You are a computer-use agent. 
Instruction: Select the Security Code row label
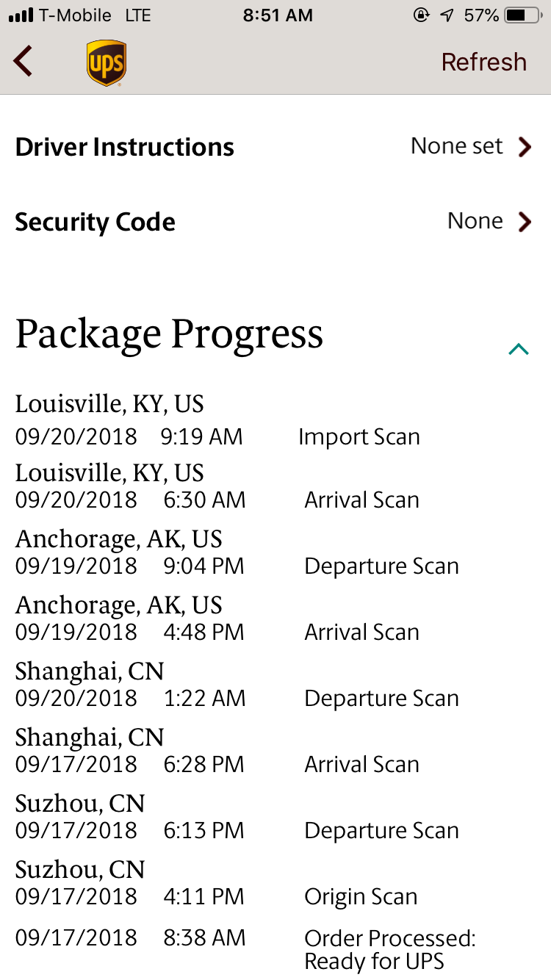(95, 222)
